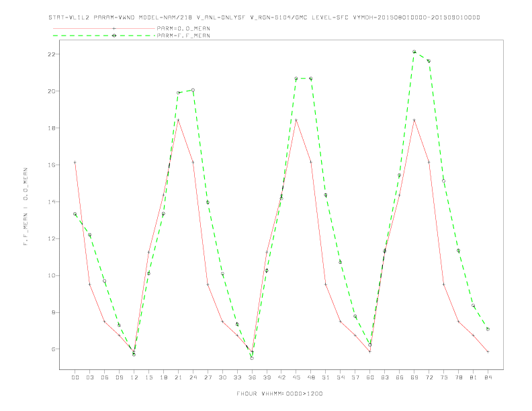532x411 pixels.
Task: Click y-axis tick label 14
Action: pyautogui.click(x=52, y=201)
